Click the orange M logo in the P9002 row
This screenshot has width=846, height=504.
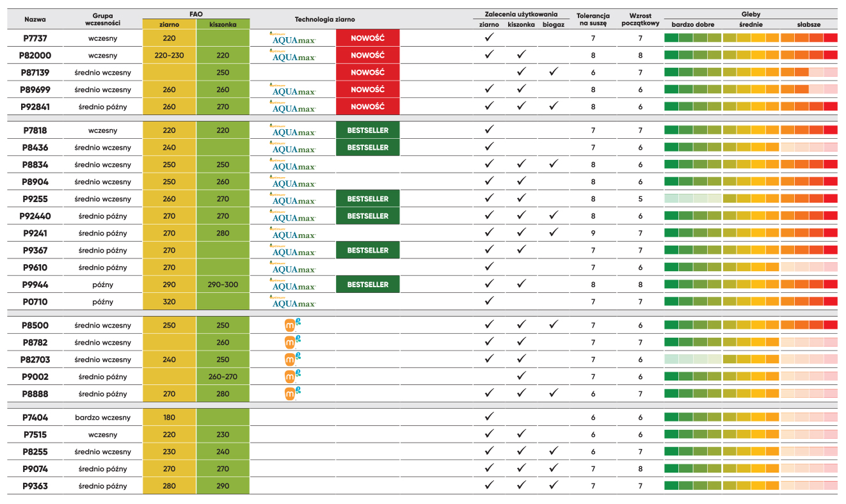292,377
